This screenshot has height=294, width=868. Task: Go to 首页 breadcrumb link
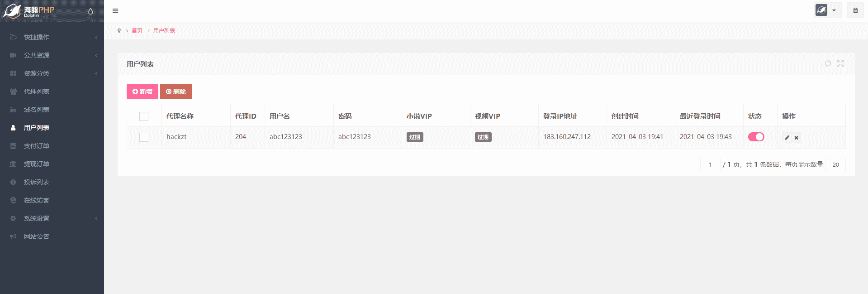(x=137, y=31)
